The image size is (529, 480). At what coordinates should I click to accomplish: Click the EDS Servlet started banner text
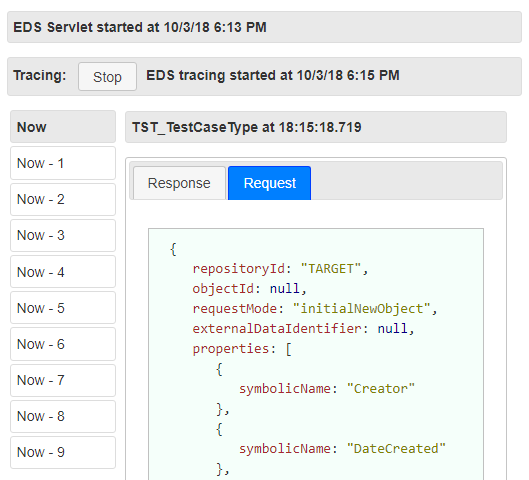[x=140, y=27]
